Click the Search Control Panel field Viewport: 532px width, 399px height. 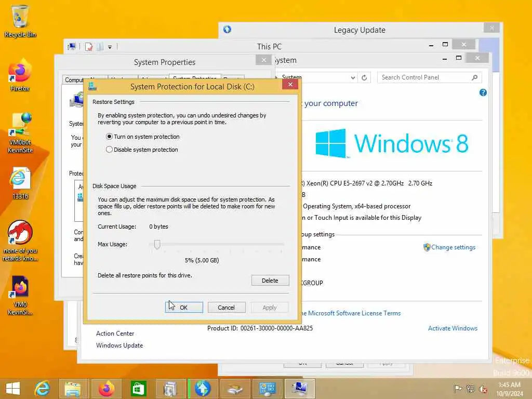(429, 77)
